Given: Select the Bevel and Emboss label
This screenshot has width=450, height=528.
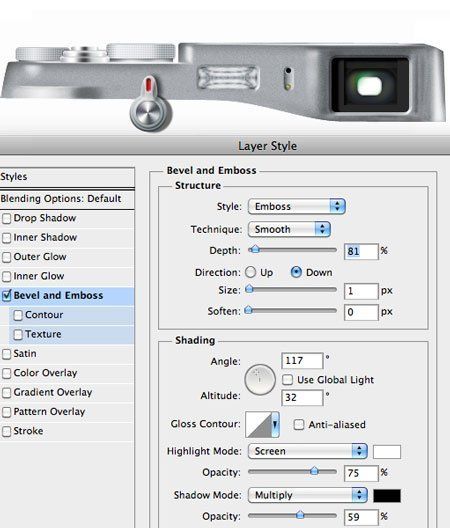Looking at the screenshot, I should point(58,295).
